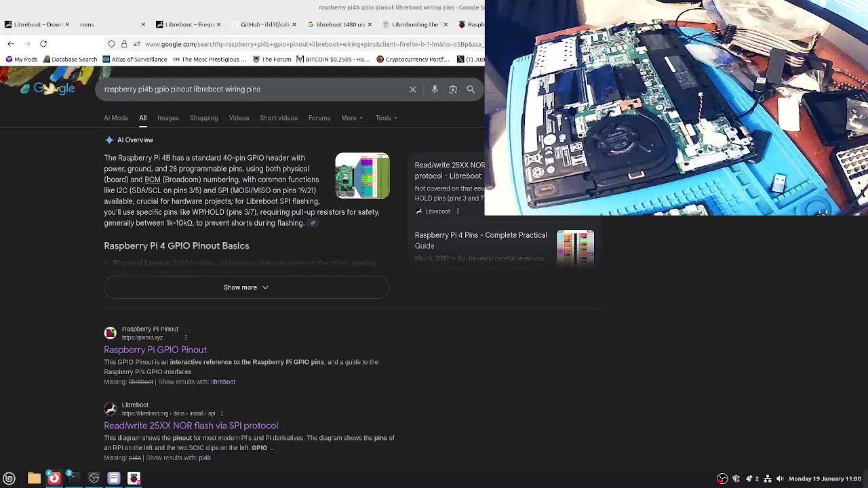Switch to Forums results
The image size is (868, 488).
coord(319,118)
